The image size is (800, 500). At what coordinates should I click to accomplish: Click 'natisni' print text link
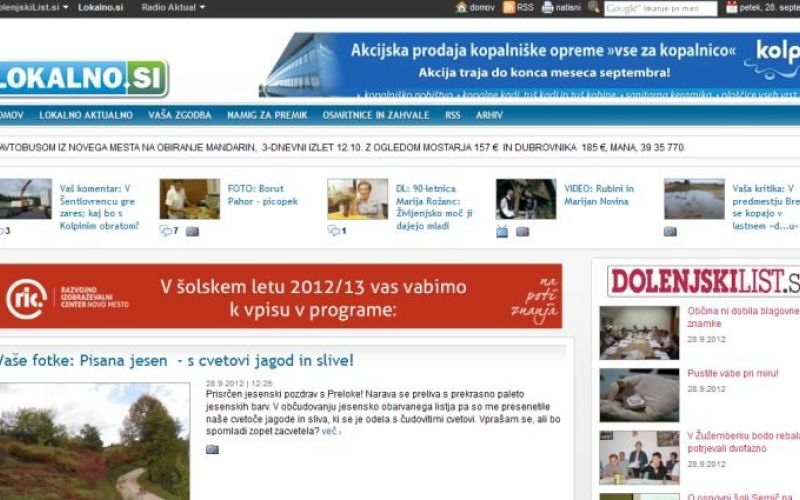coord(568,7)
